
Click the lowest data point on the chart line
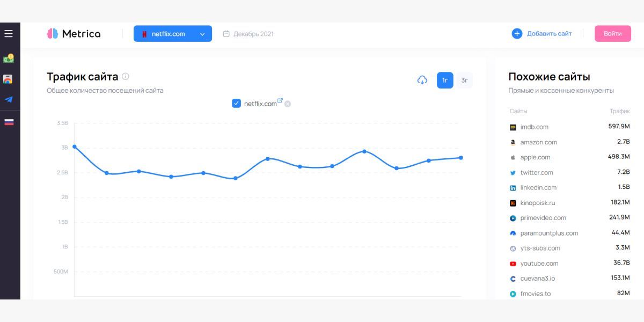236,178
